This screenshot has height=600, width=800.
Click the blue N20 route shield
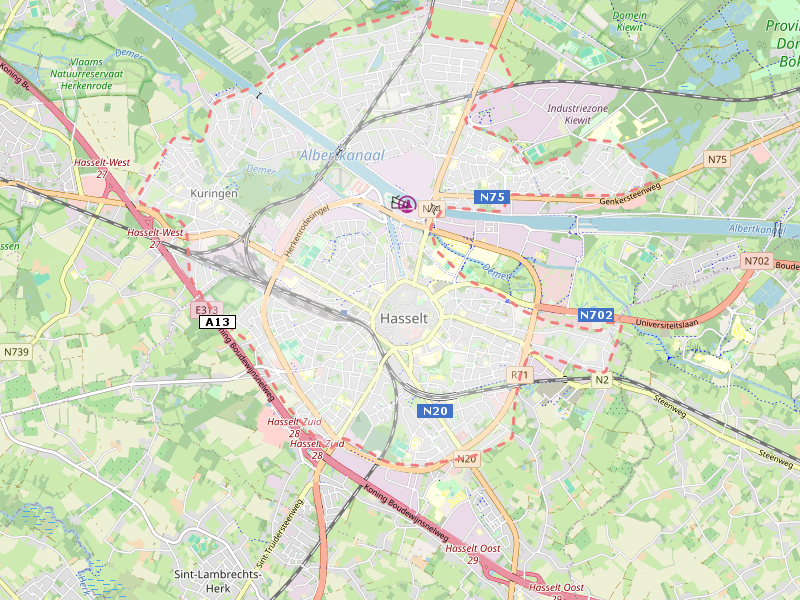click(x=435, y=411)
